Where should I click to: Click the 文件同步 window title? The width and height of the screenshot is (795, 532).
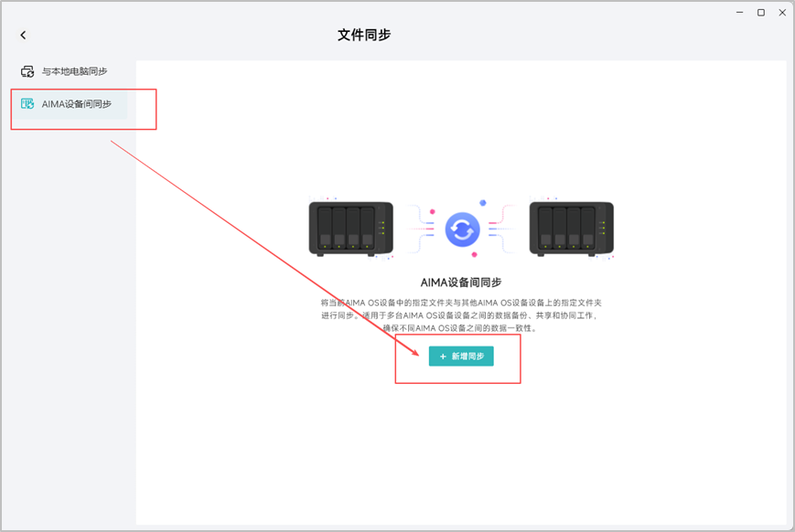[364, 35]
